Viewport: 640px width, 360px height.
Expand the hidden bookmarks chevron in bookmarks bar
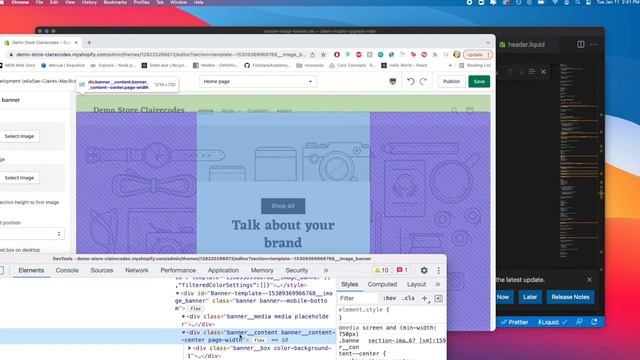450,65
